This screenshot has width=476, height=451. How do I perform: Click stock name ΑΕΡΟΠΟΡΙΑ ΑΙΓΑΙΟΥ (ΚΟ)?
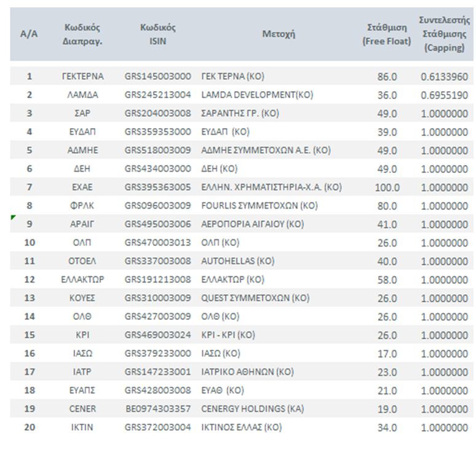click(253, 224)
